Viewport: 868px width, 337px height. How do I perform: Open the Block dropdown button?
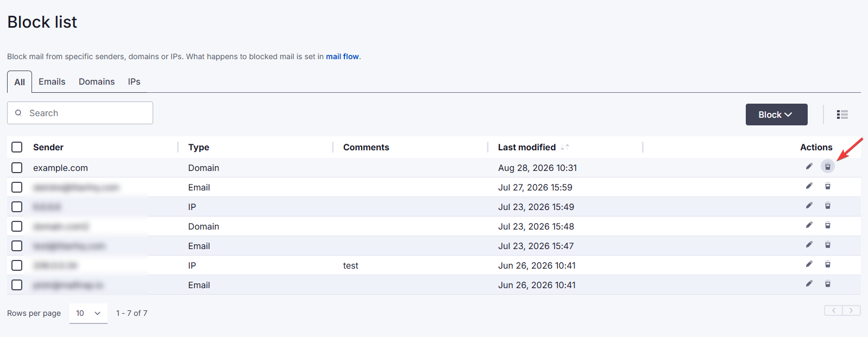[776, 115]
